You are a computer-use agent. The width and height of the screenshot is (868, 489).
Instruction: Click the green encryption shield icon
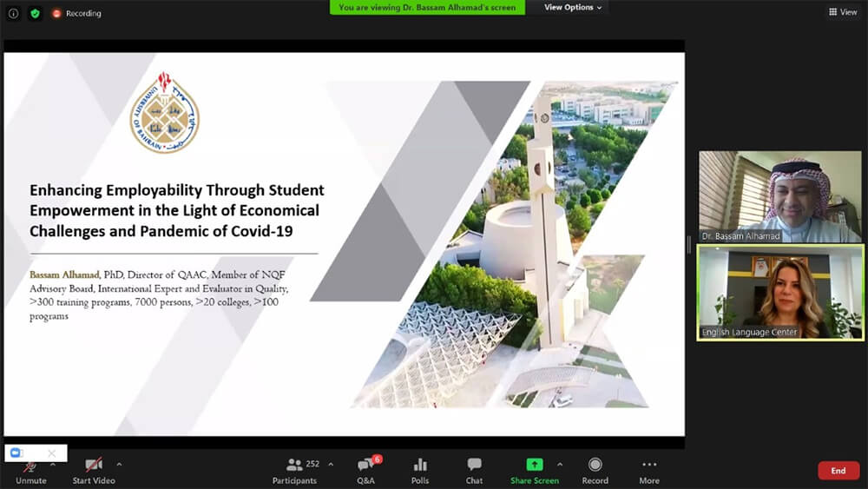(35, 13)
